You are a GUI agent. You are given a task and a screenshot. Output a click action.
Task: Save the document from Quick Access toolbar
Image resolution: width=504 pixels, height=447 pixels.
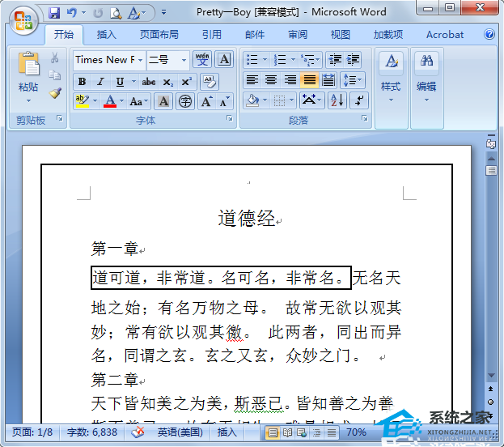[x=54, y=13]
